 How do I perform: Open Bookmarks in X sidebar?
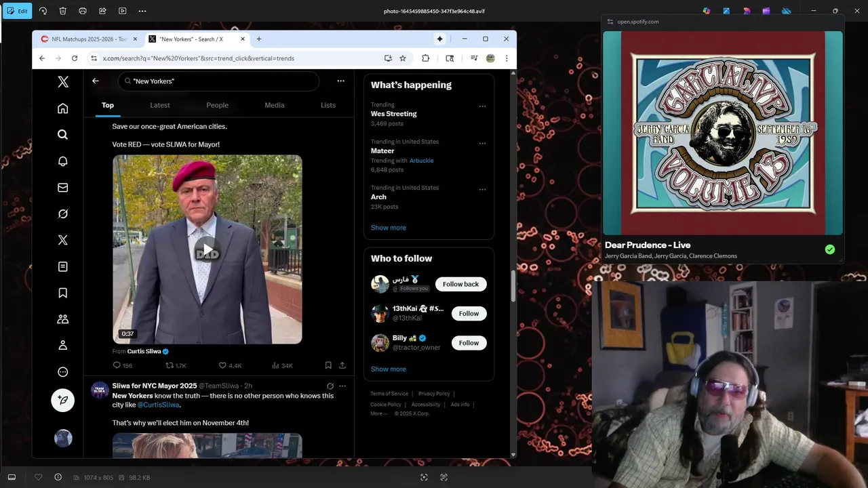[x=63, y=293]
